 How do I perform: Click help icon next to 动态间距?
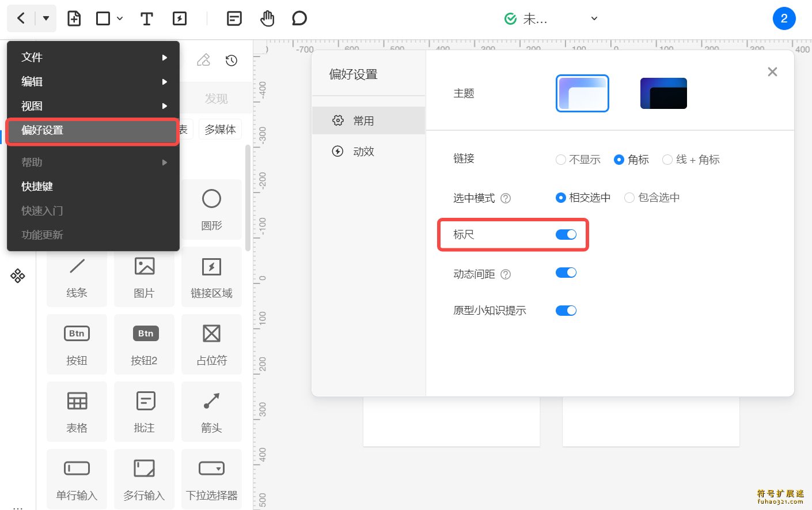point(506,274)
